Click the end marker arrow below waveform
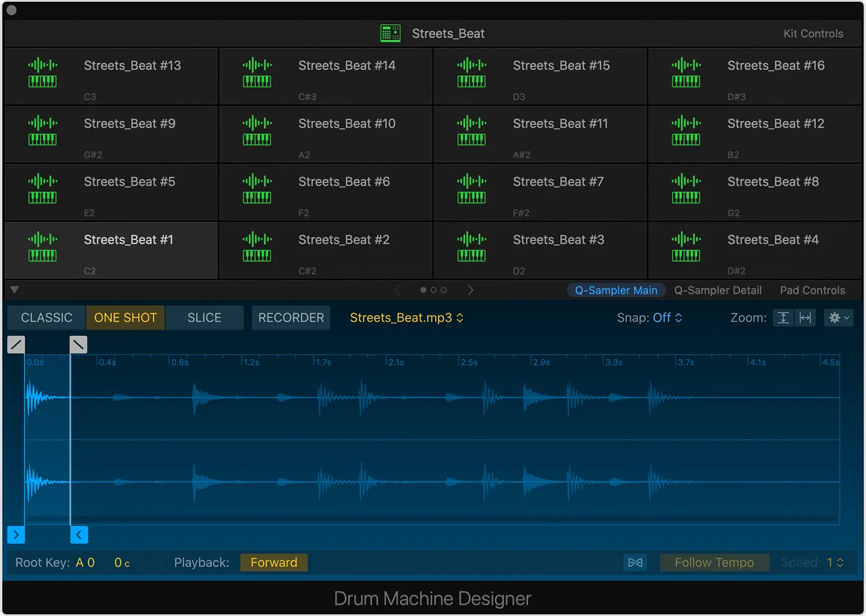The height and width of the screenshot is (616, 866). tap(79, 535)
